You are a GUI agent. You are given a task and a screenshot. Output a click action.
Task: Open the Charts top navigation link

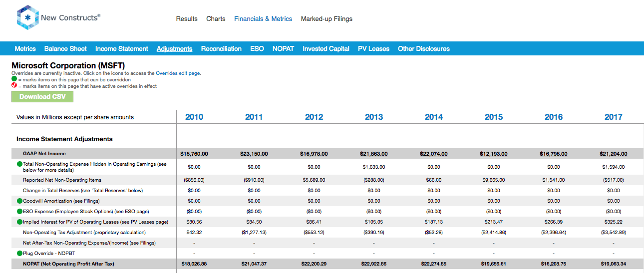216,18
